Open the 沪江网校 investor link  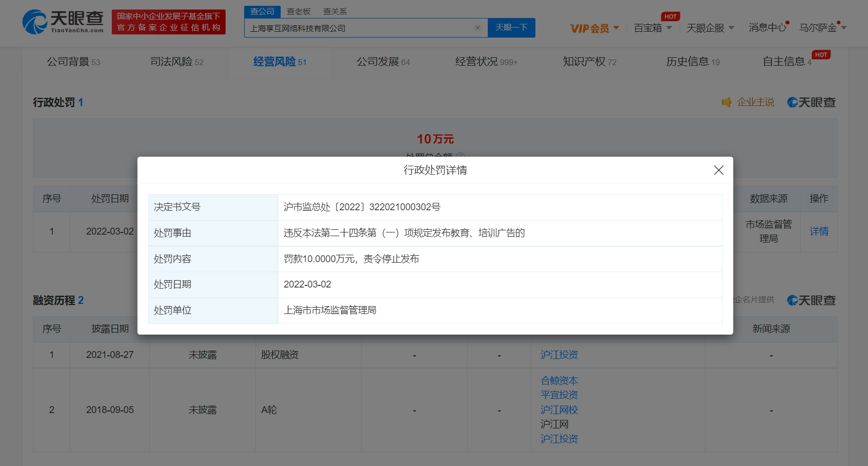(559, 410)
